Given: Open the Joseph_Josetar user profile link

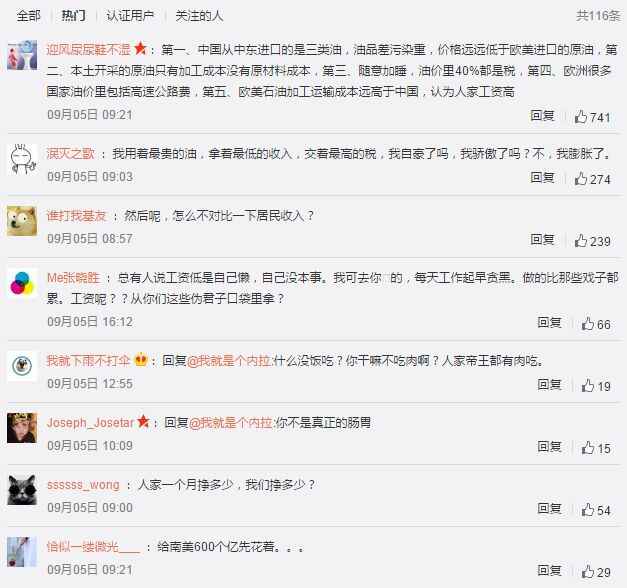Looking at the screenshot, I should pos(90,422).
